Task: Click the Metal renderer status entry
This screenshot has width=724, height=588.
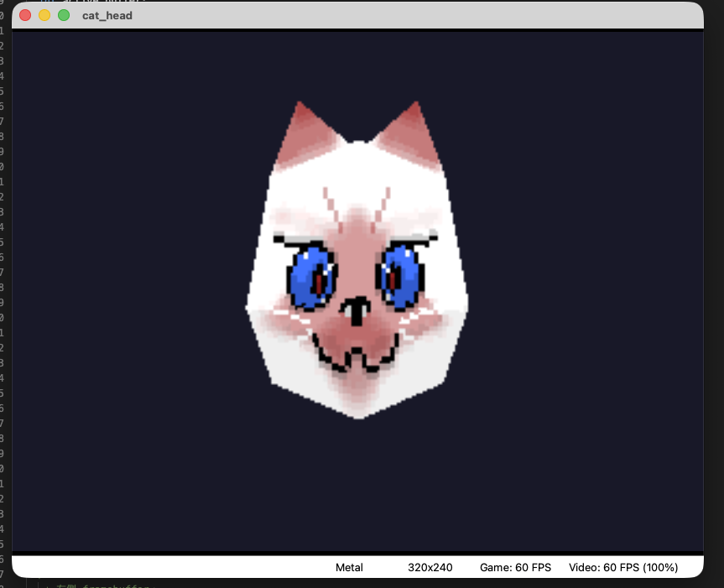Action: click(x=349, y=567)
